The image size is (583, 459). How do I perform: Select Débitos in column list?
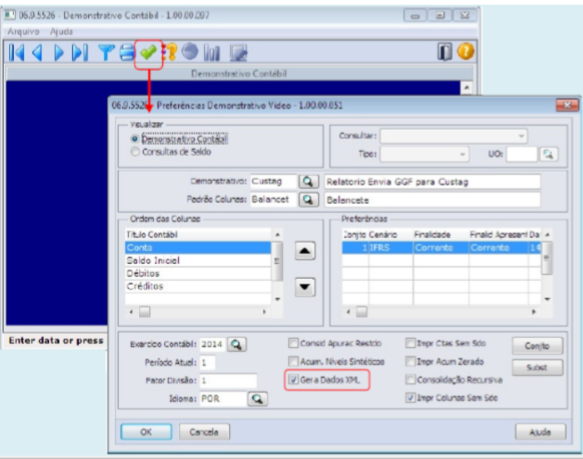pyautogui.click(x=198, y=273)
